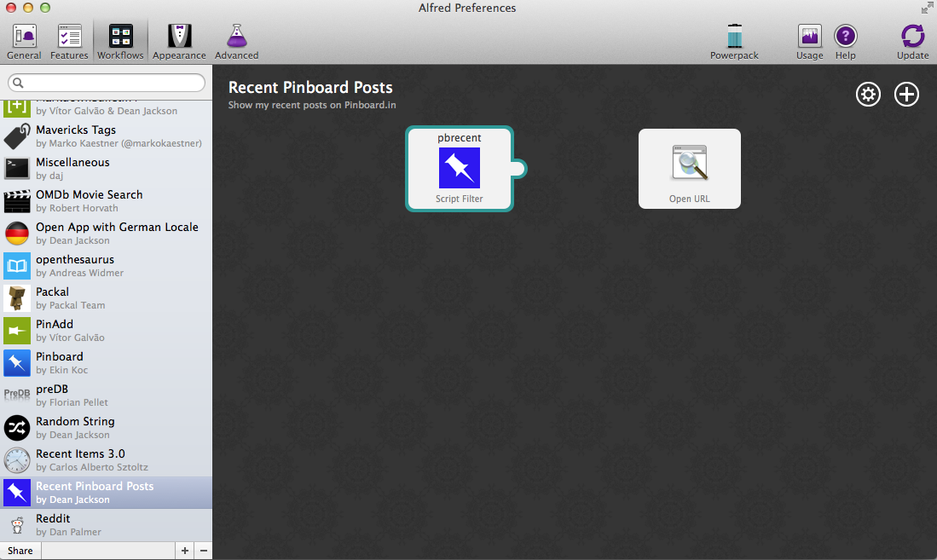This screenshot has height=560, width=937.
Task: Switch to the Workflows tab
Action: (x=120, y=42)
